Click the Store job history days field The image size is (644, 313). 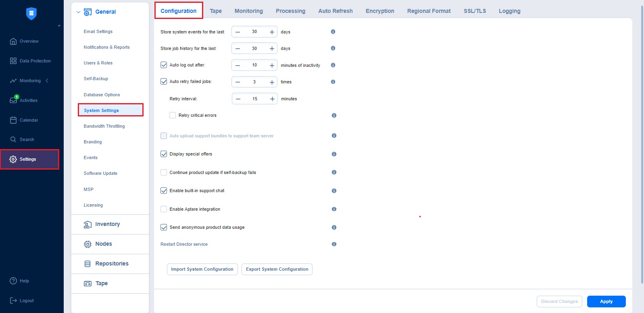(x=254, y=48)
